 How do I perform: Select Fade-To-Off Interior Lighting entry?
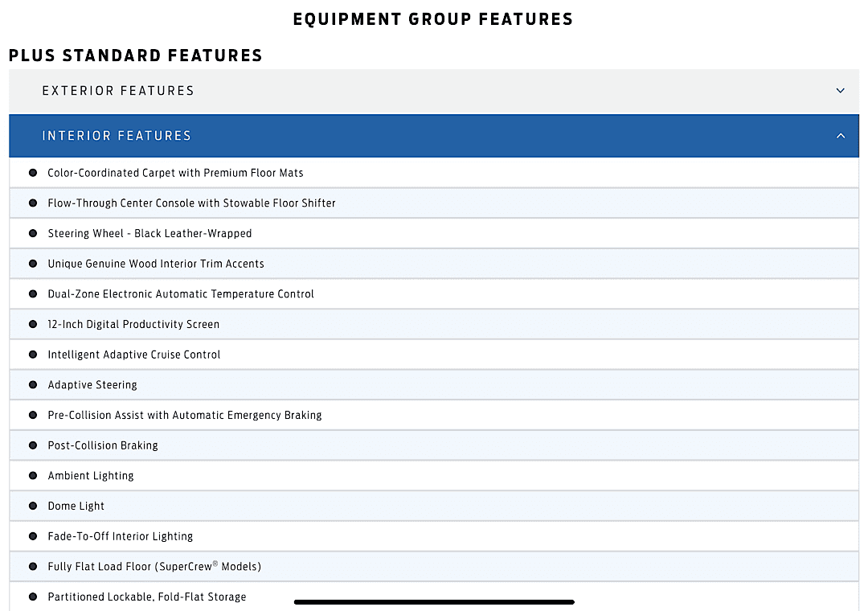coord(120,536)
